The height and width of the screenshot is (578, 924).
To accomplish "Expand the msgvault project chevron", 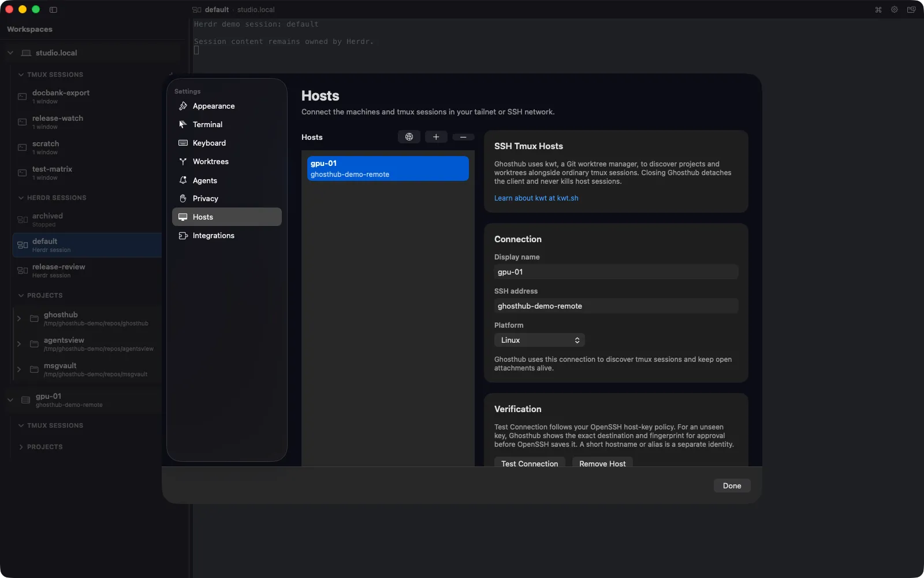I will click(x=19, y=369).
